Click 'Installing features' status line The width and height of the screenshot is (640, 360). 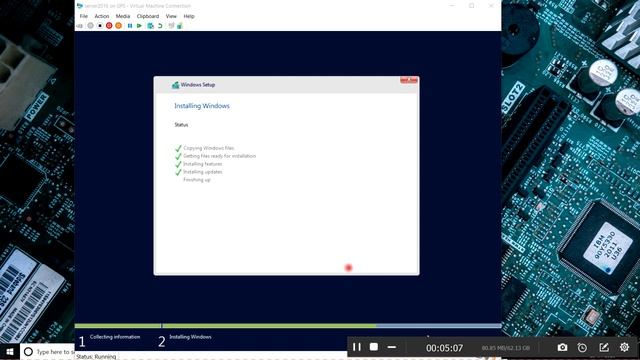(202, 164)
